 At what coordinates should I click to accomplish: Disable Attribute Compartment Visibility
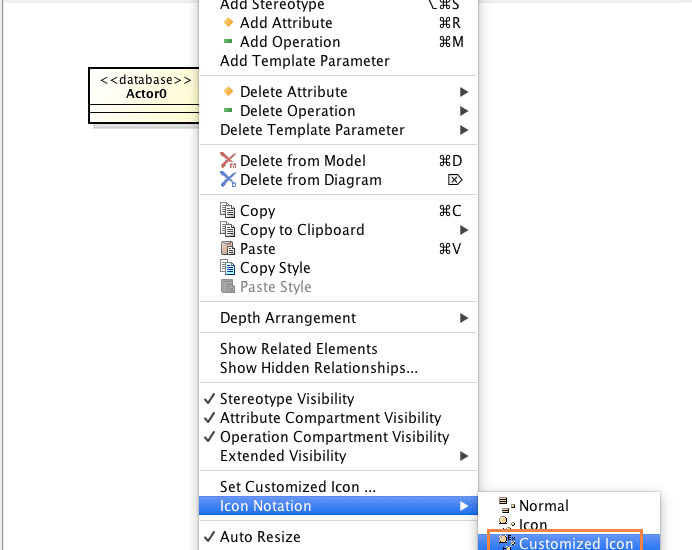pyautogui.click(x=210, y=418)
